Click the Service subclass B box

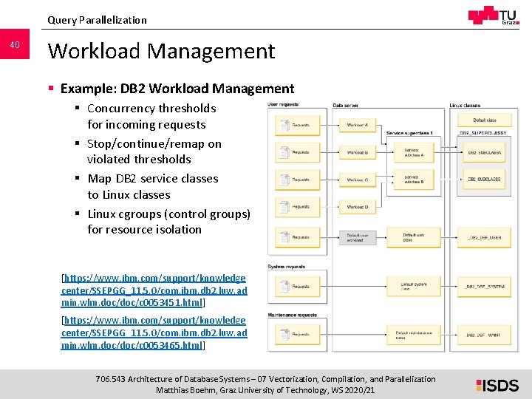coord(414,180)
